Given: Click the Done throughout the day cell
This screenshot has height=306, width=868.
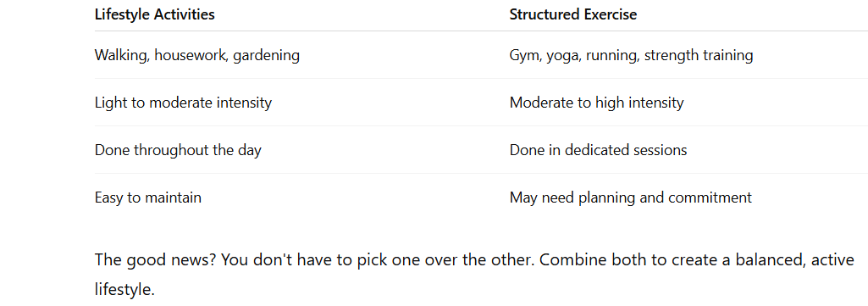Looking at the screenshot, I should [178, 150].
